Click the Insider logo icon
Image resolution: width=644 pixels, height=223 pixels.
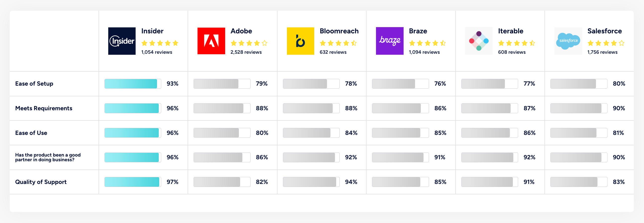122,41
